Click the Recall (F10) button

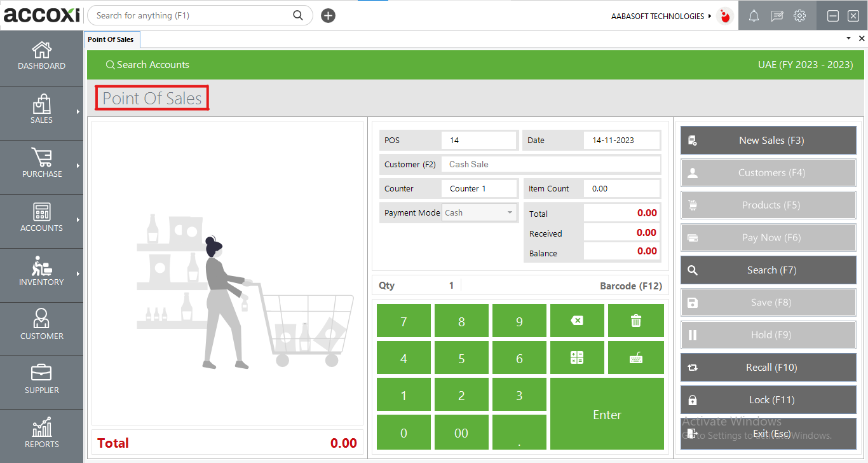pyautogui.click(x=768, y=367)
